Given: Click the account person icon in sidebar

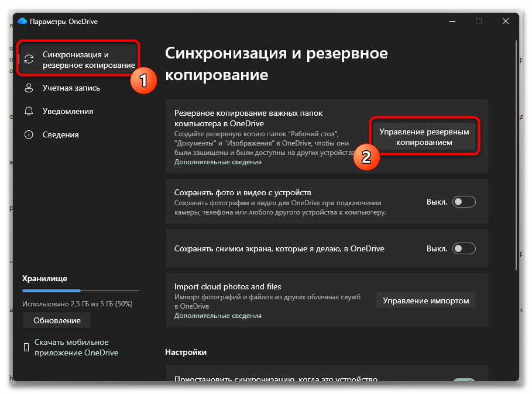Looking at the screenshot, I should [29, 88].
